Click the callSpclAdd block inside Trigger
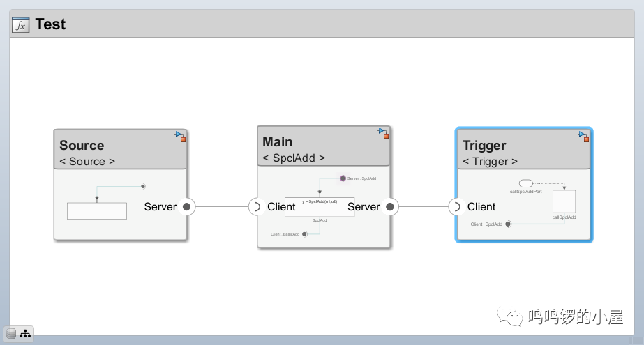Screen dimensions: 644x345 [564, 202]
